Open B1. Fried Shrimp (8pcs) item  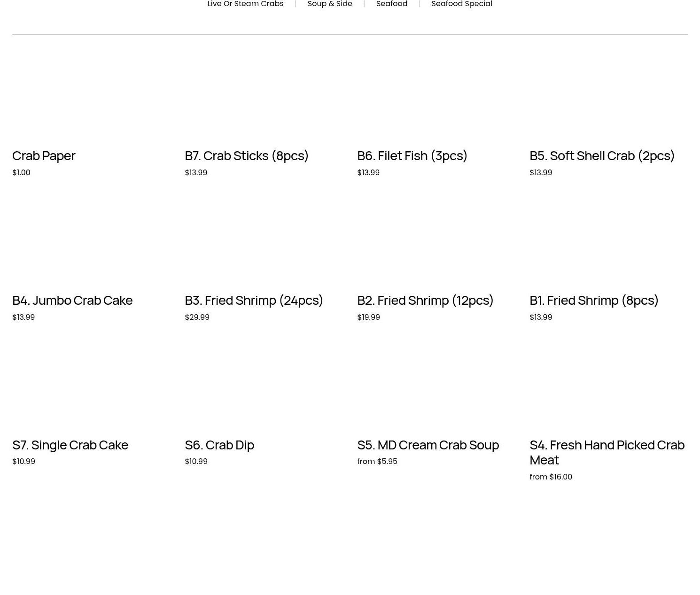[594, 300]
